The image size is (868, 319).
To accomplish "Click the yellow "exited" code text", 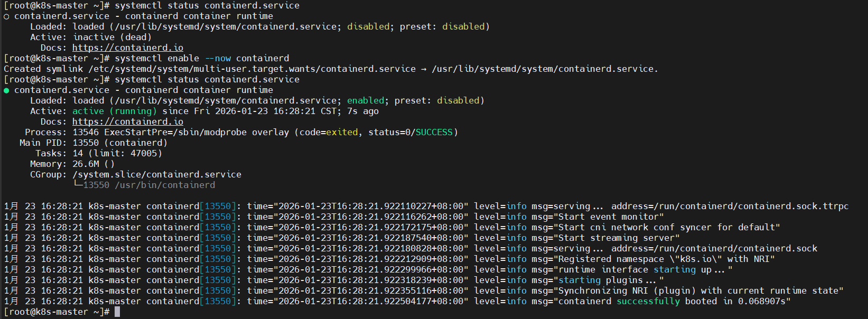I will tap(342, 132).
